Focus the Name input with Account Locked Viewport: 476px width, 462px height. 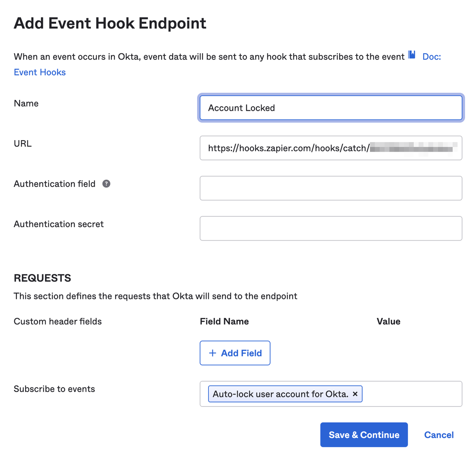pos(331,108)
